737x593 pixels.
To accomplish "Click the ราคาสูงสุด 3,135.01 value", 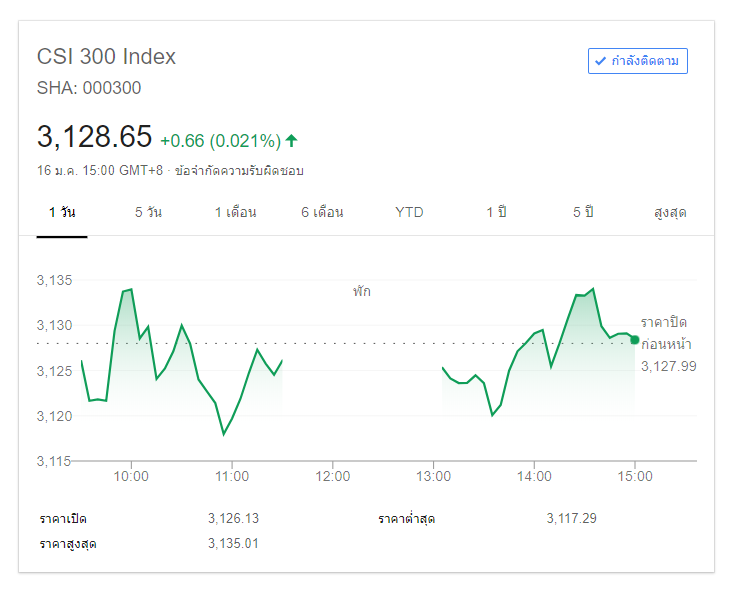I will (x=234, y=543).
